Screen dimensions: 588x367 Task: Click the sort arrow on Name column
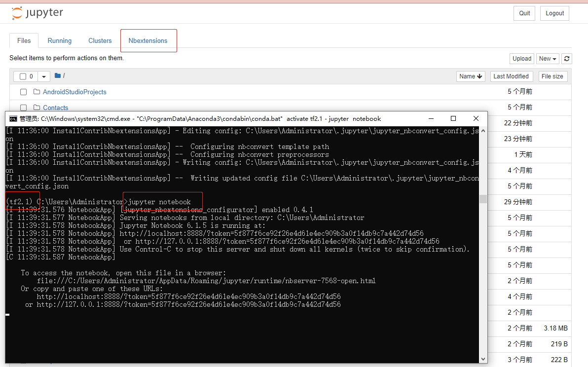click(x=479, y=76)
